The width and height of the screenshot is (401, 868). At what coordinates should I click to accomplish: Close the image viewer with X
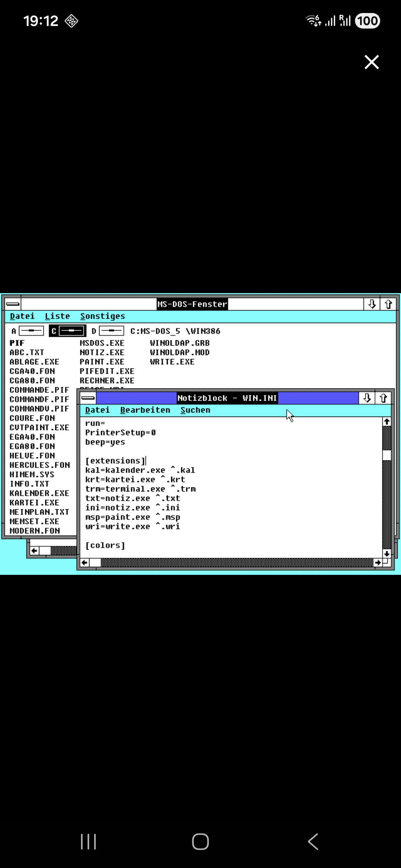(372, 62)
